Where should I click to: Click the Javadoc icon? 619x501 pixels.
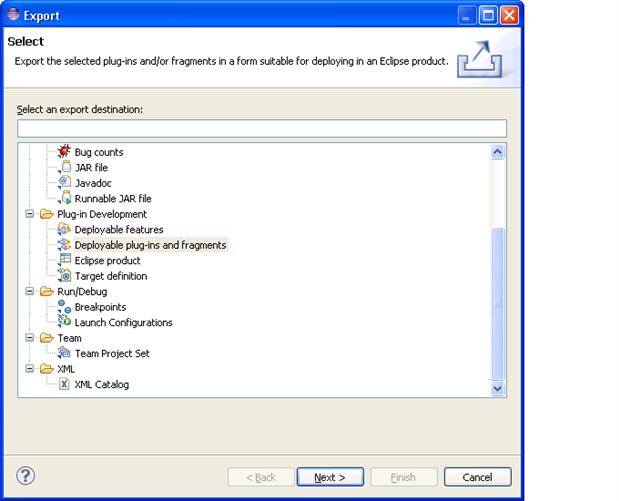point(64,182)
